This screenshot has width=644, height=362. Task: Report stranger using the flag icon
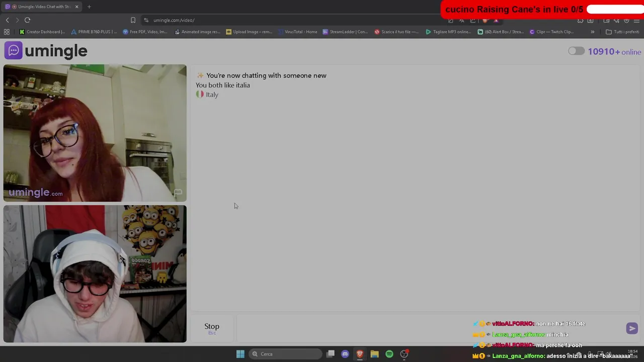[x=178, y=193]
